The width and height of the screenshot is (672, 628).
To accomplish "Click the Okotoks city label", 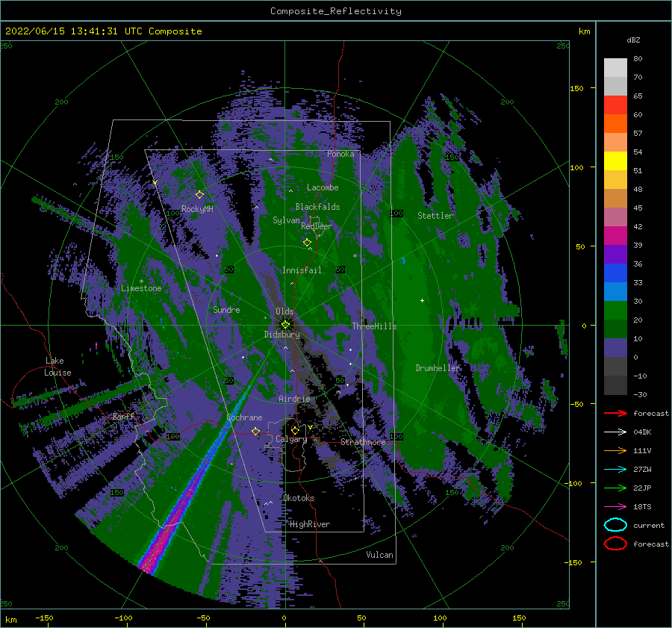I will [x=299, y=498].
